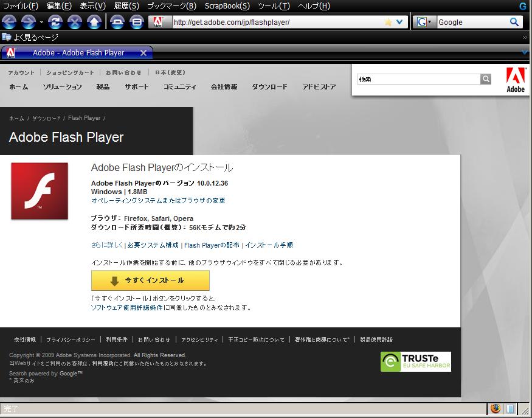Click the お問い合わせ link in the page header
This screenshot has height=418, width=532.
coord(123,72)
